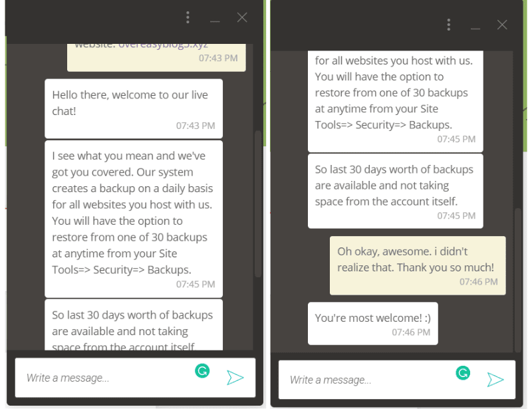
Task: Select the left chat's "I see what you mean" message
Action: [134, 218]
